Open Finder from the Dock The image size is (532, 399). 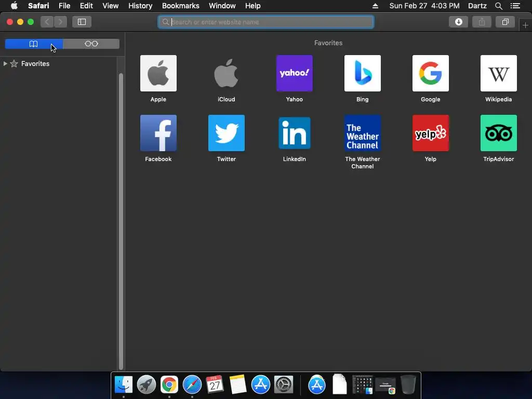(124, 384)
